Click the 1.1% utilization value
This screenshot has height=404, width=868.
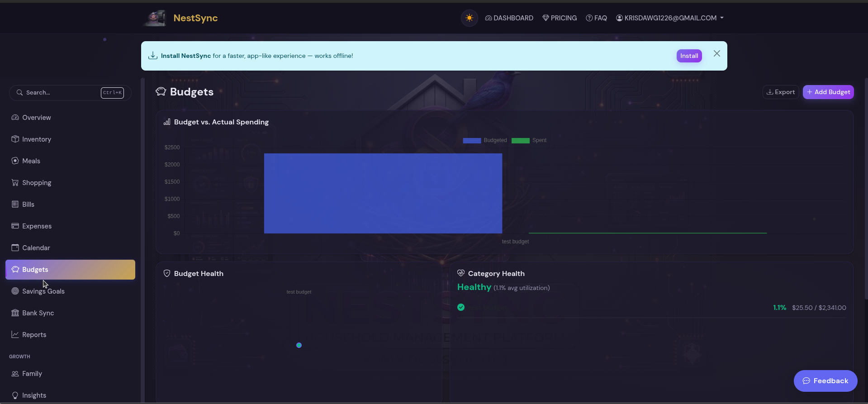779,308
